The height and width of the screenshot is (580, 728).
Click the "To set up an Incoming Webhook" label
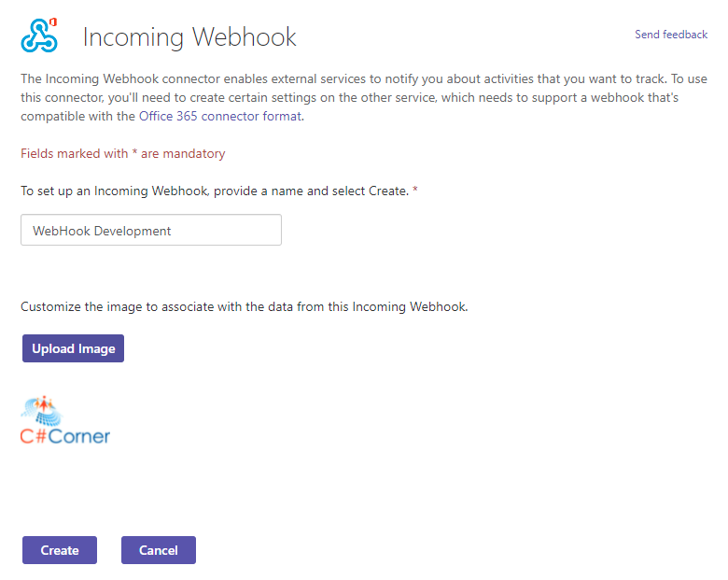pos(219,191)
